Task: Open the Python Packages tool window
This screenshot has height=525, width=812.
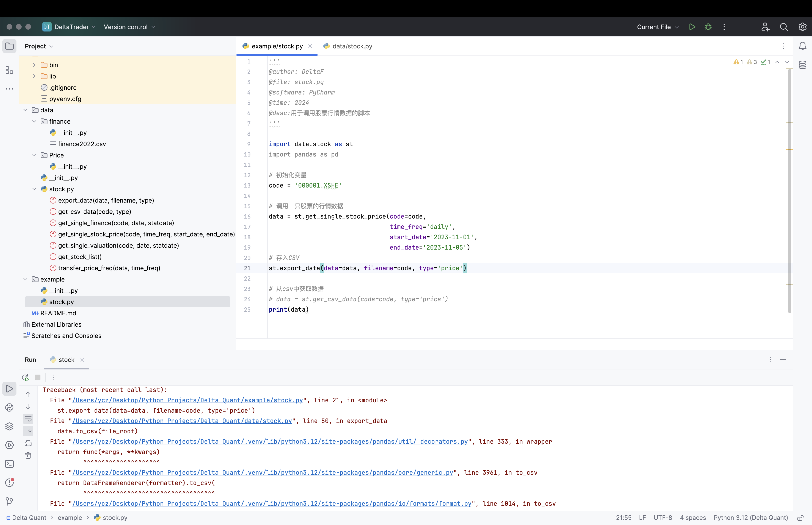Action: (9, 427)
